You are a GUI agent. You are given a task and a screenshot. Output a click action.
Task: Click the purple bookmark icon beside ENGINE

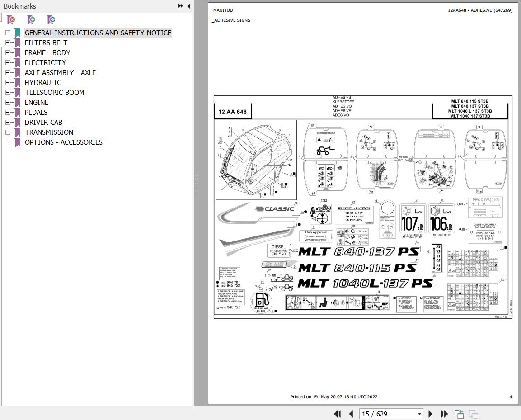[18, 103]
